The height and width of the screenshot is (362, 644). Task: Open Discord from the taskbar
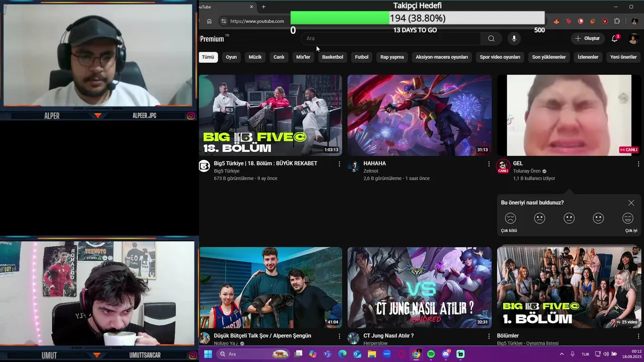pos(446,354)
